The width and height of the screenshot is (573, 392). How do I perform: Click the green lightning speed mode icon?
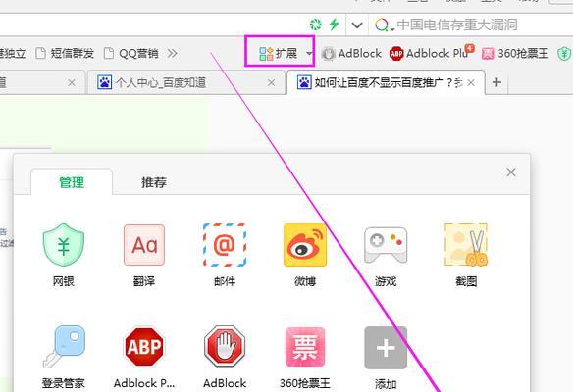[334, 24]
